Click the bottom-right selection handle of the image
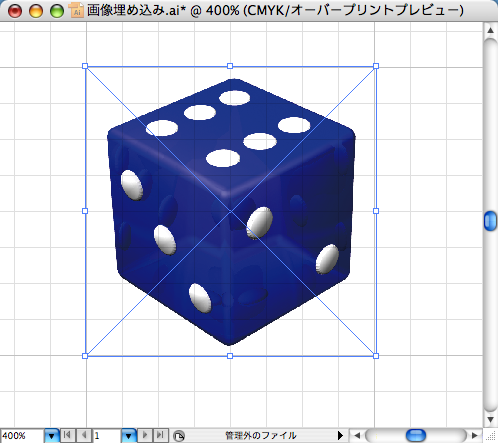This screenshot has width=498, height=443. [x=376, y=356]
